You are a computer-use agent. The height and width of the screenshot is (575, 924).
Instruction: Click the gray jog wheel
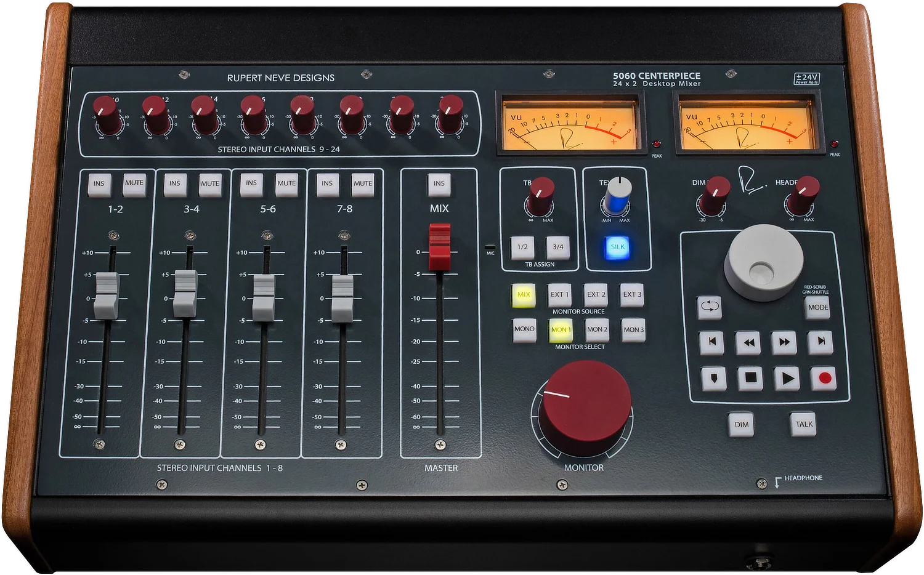(764, 262)
